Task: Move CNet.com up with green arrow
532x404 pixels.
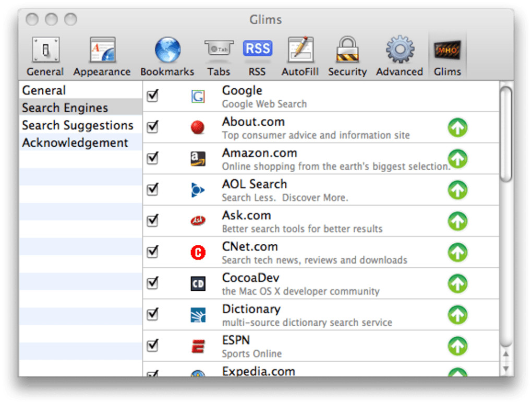Action: [458, 252]
